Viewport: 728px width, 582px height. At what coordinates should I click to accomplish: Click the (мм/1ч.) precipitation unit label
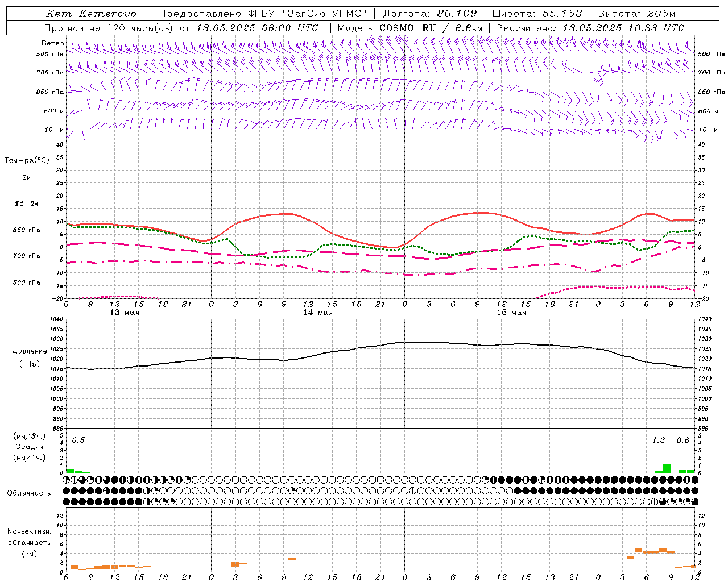point(30,458)
